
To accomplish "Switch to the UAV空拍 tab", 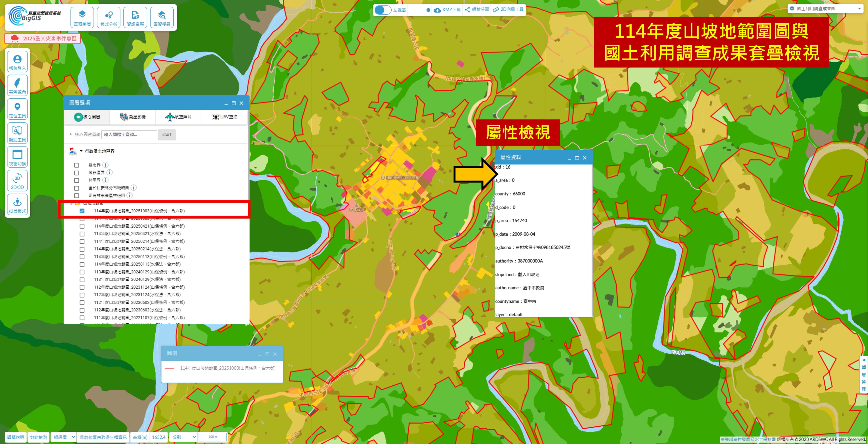I will point(224,117).
